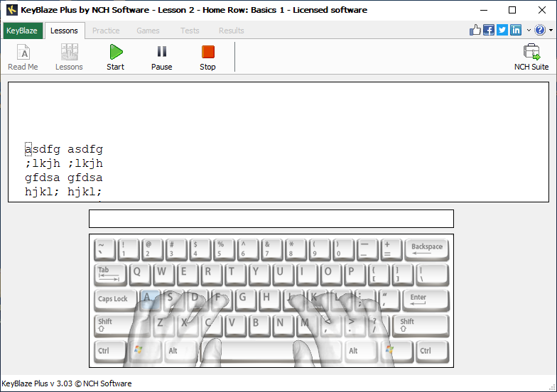Switch to the Results tab
The image size is (557, 392).
pos(232,31)
